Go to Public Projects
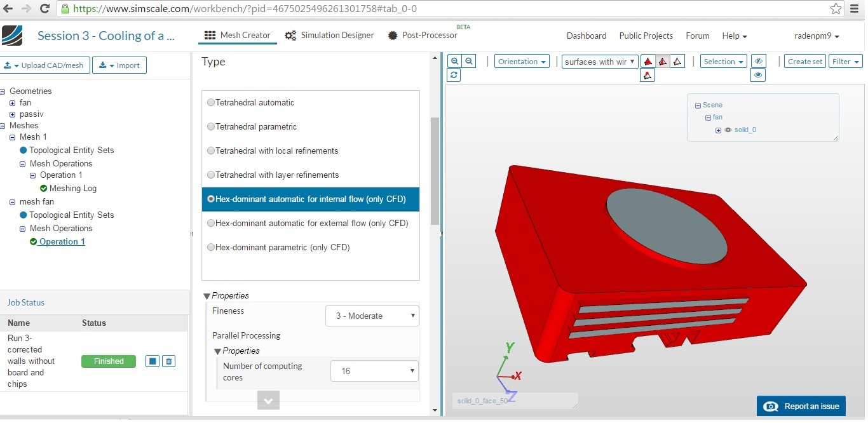 [x=646, y=36]
